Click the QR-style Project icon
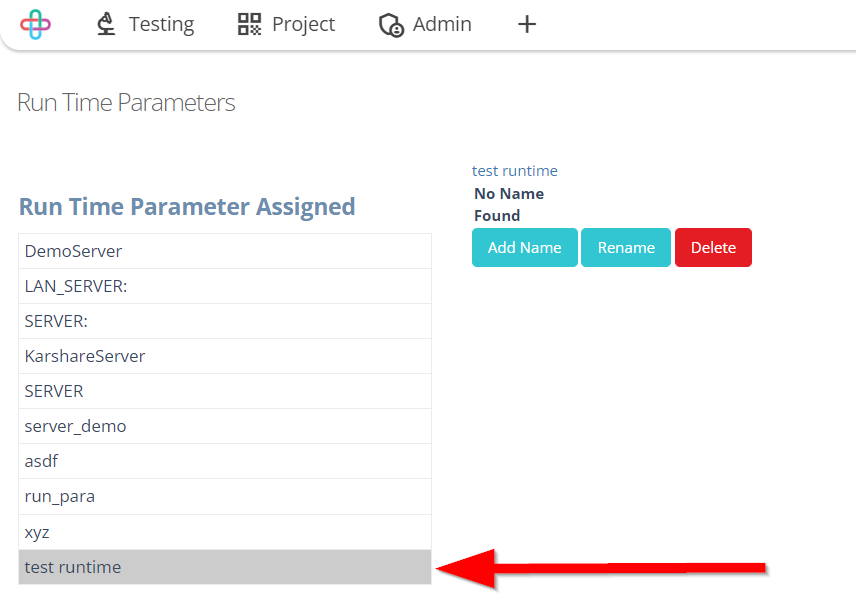 [x=249, y=24]
